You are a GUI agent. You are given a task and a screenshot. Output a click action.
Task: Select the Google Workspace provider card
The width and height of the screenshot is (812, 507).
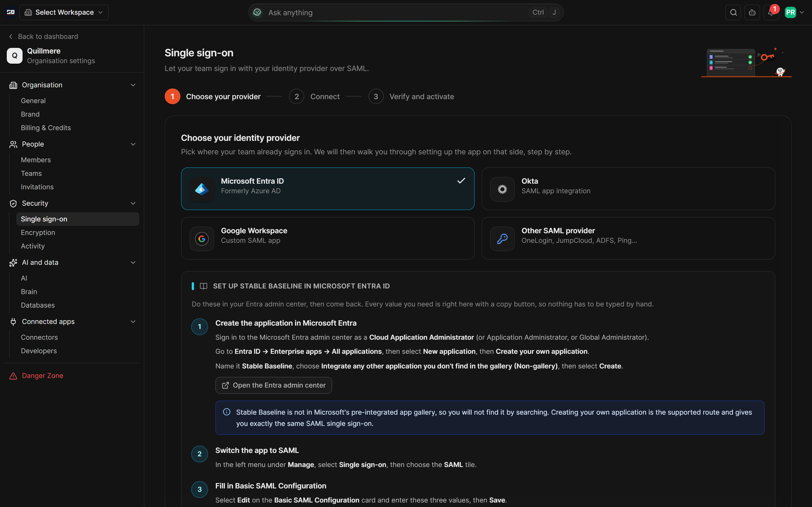coord(328,238)
